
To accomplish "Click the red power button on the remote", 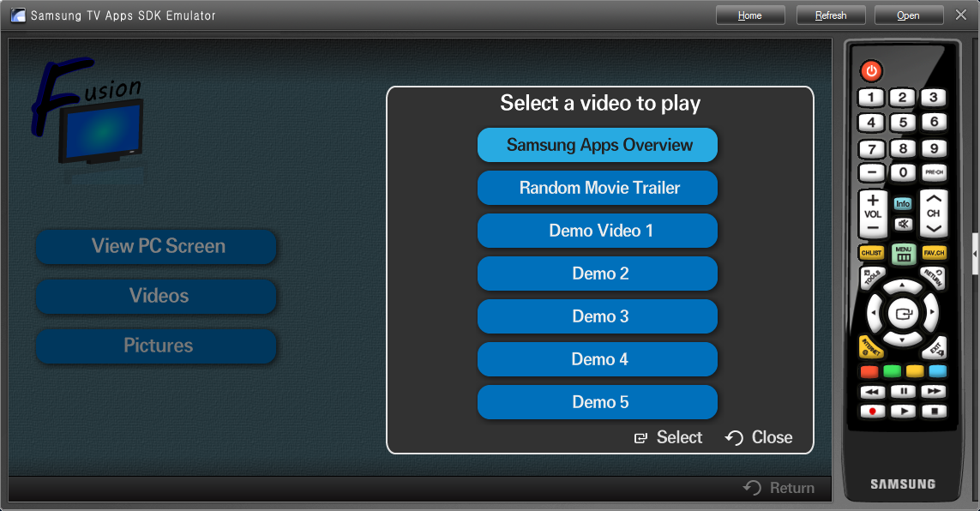I will (x=871, y=70).
